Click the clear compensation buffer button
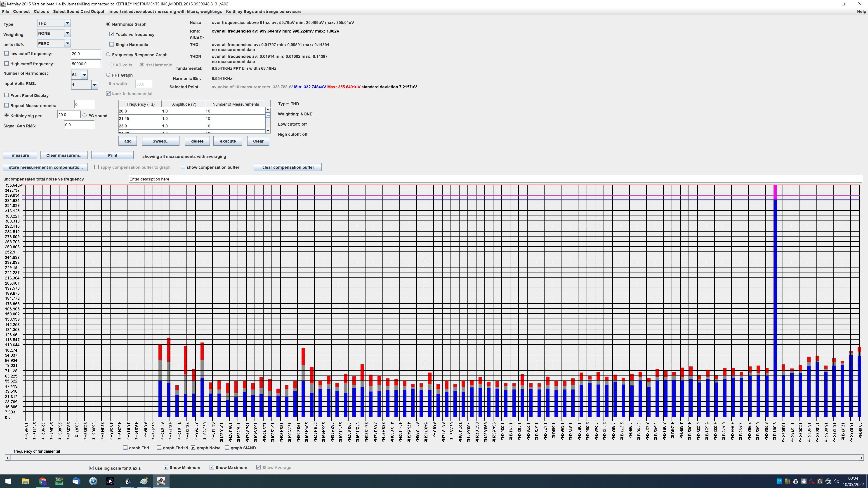The image size is (868, 488). 288,167
